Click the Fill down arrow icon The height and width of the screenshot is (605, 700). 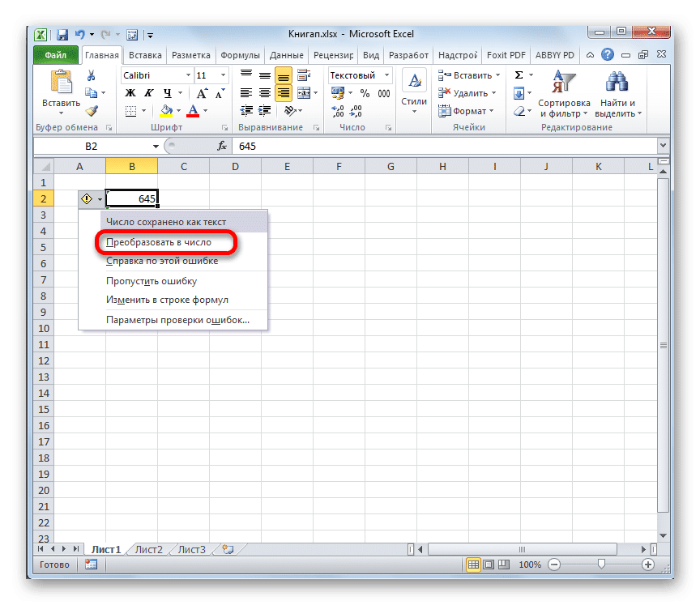(519, 93)
